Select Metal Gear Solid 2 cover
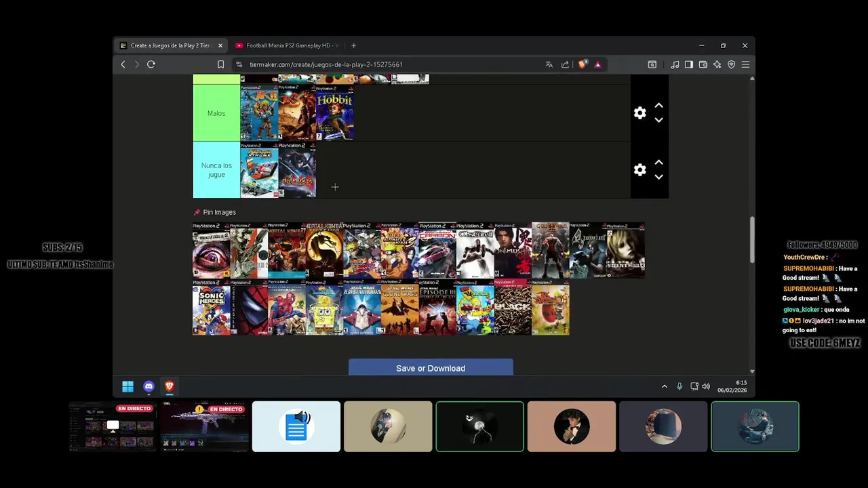The image size is (868, 488). [x=249, y=251]
